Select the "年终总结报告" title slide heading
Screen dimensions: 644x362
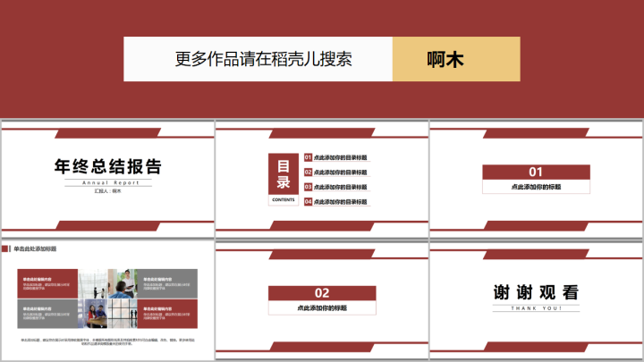(107, 166)
